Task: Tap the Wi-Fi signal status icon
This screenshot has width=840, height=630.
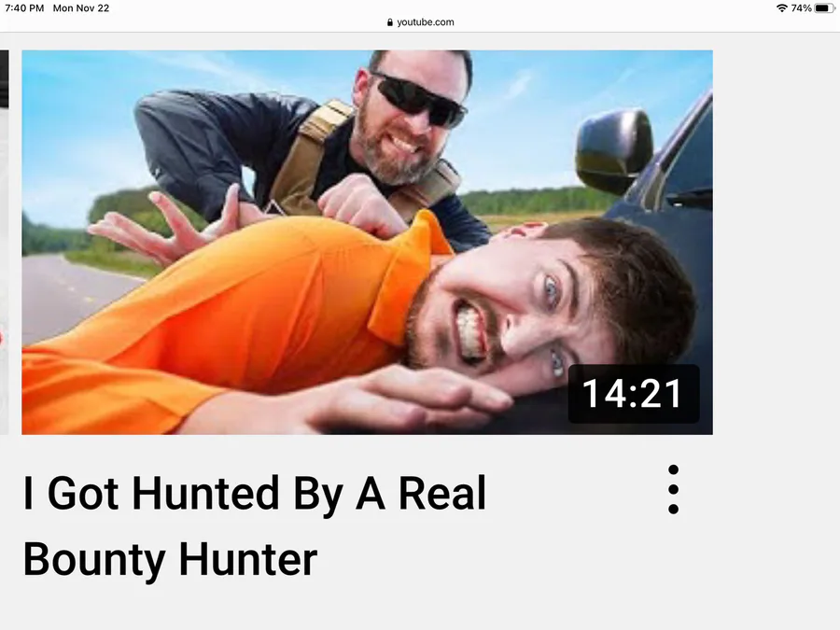Action: coord(781,8)
